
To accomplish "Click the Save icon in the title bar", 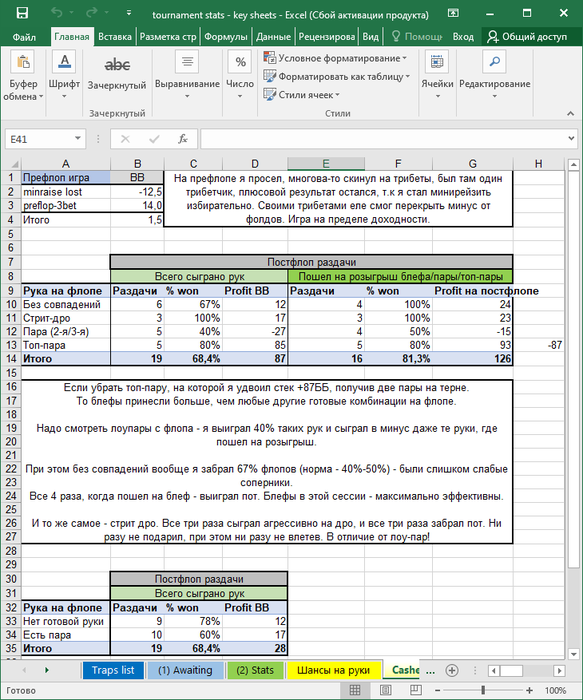I will [22, 13].
